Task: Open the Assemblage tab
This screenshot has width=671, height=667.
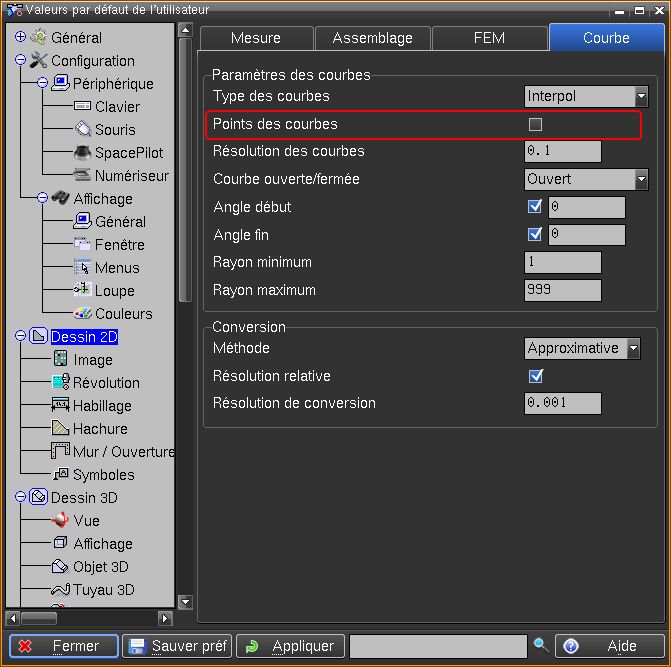Action: click(372, 38)
